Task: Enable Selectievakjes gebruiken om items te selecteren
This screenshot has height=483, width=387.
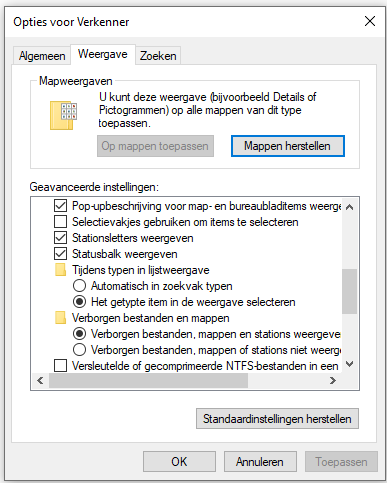Action: pos(60,222)
